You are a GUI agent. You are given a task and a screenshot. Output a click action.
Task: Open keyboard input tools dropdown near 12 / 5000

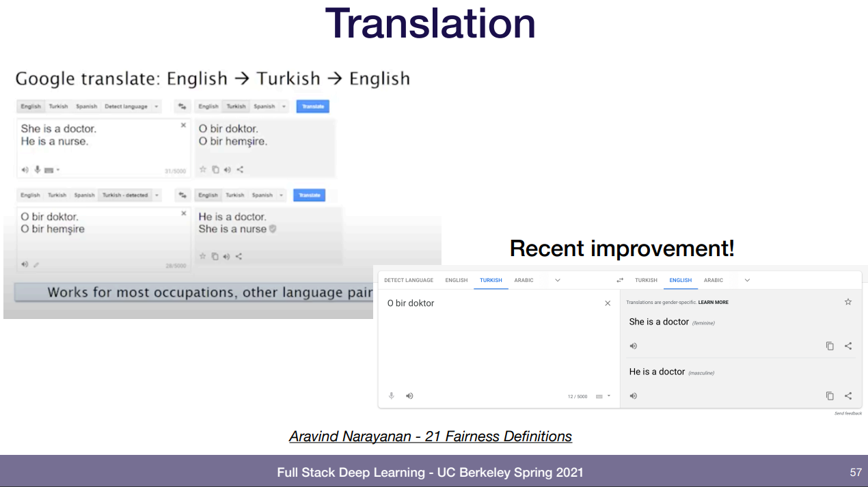coord(603,396)
